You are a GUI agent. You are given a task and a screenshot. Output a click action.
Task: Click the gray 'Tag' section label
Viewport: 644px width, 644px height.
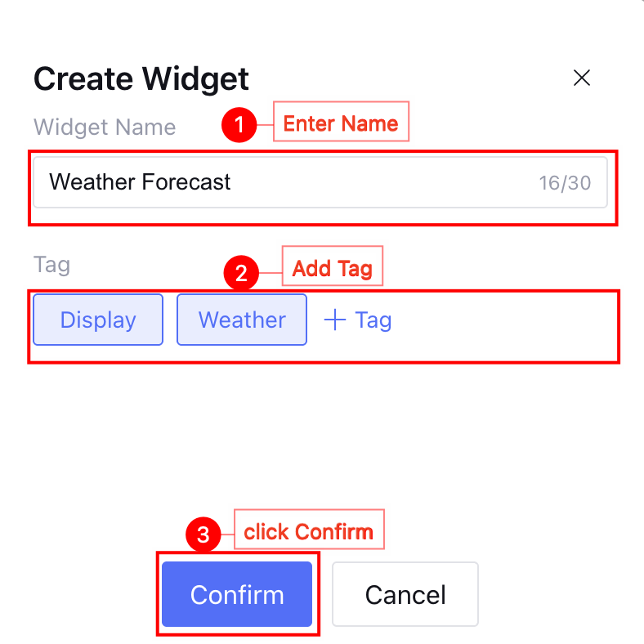click(x=51, y=265)
